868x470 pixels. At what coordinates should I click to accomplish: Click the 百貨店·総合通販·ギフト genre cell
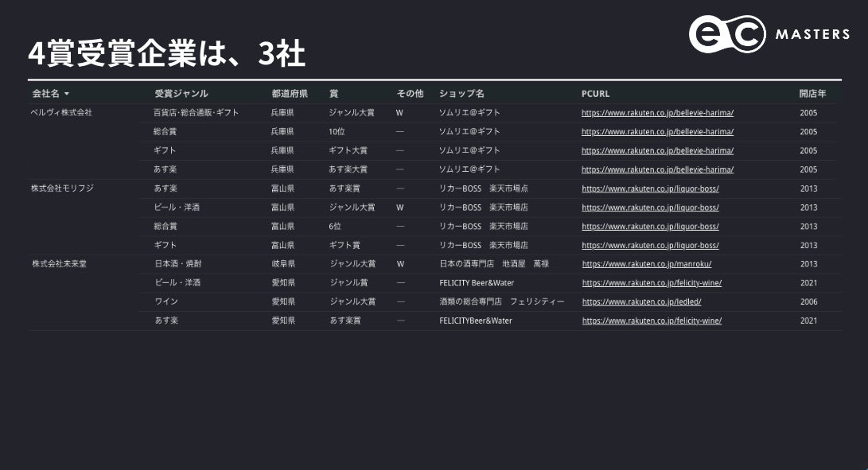pyautogui.click(x=196, y=112)
